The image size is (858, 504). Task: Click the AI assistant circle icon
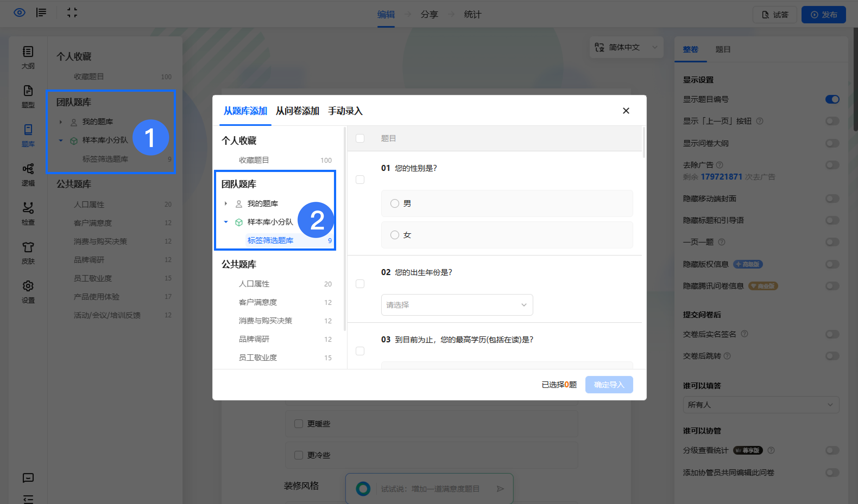pos(363,489)
